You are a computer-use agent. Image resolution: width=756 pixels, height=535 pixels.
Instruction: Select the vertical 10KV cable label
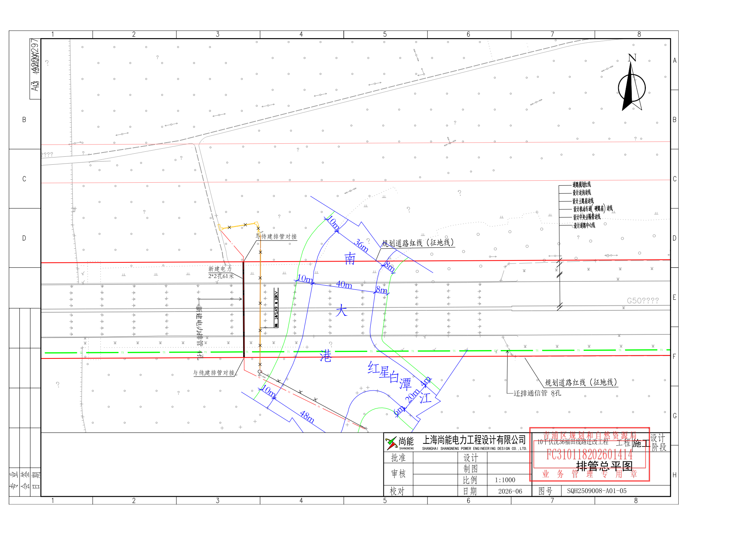click(x=276, y=308)
